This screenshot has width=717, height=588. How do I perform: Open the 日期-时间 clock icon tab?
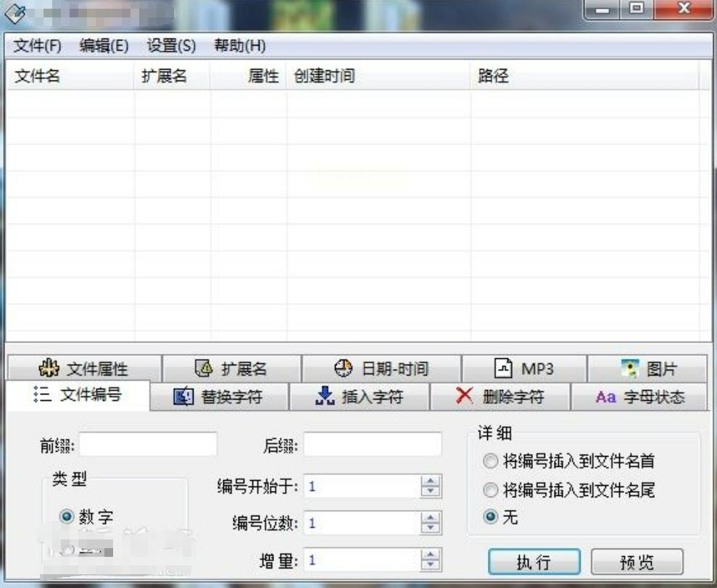(x=381, y=368)
